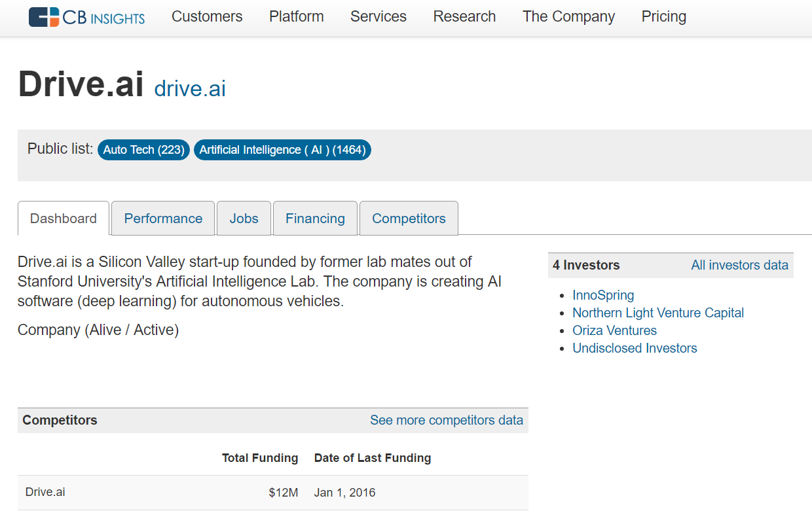812x511 pixels.
Task: Click the $12M total funding value
Action: point(284,493)
